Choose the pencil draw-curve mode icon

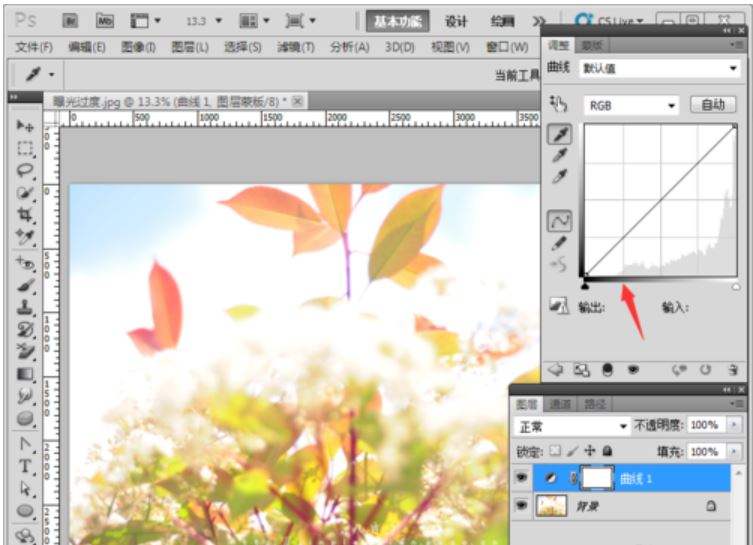(x=559, y=243)
